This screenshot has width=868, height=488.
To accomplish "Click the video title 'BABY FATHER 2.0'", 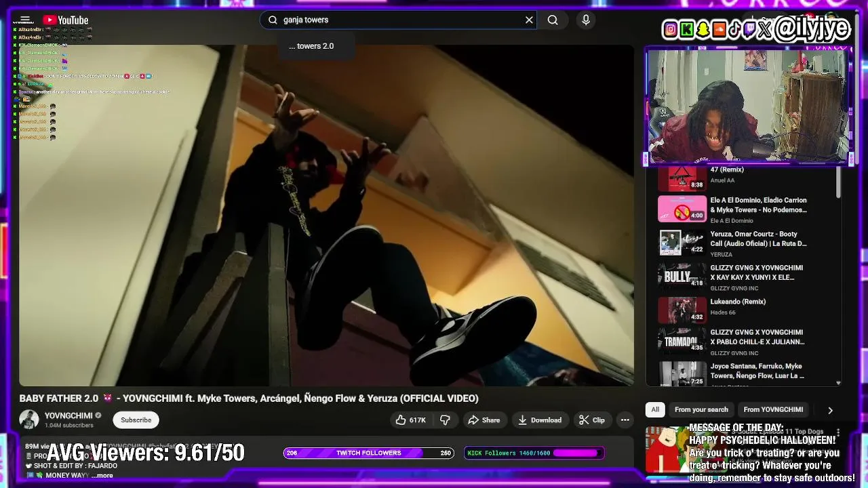I will pyautogui.click(x=249, y=399).
